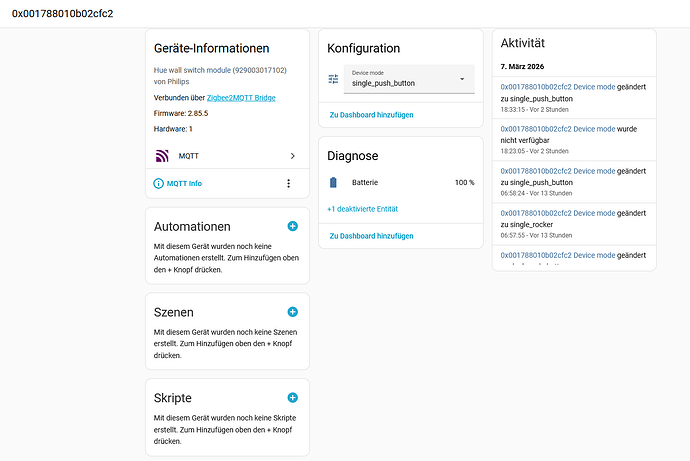690x461 pixels.
Task: Show the +1 deaktivierte Entität
Action: [362, 209]
